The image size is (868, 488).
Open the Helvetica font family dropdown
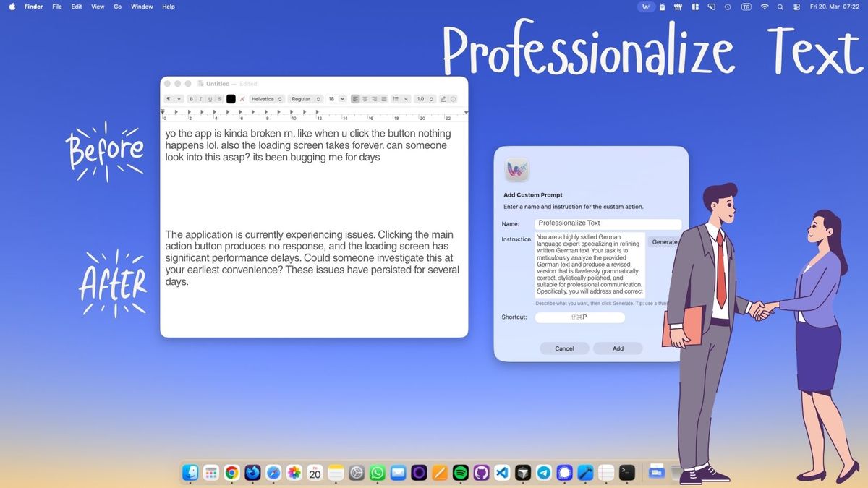coord(266,99)
